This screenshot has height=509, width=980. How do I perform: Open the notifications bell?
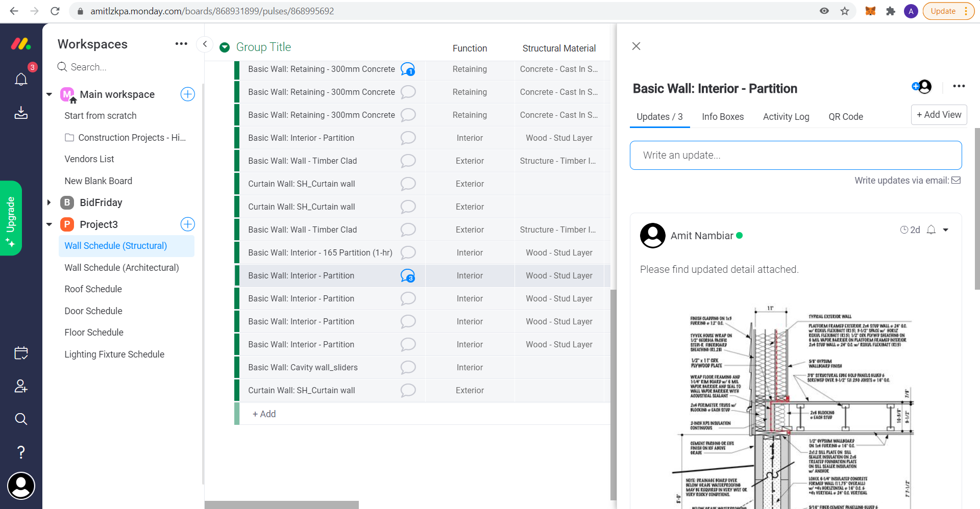pyautogui.click(x=21, y=79)
